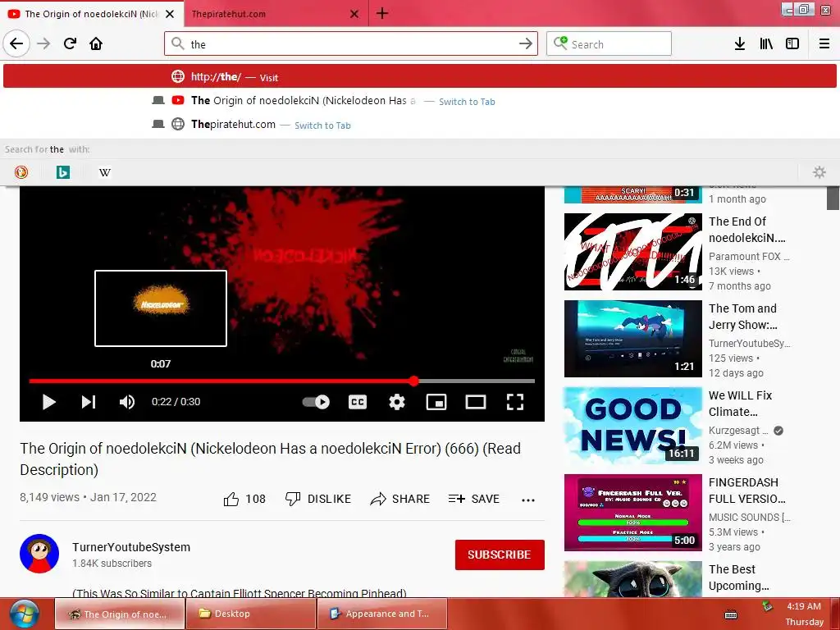Image resolution: width=840 pixels, height=630 pixels.
Task: Select the YouTube browser tab
Action: [91, 14]
